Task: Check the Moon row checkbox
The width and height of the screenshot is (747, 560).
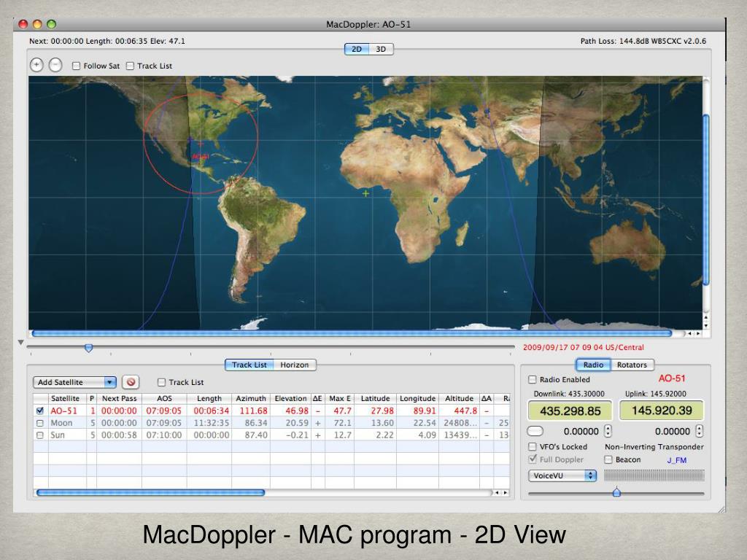Action: pos(40,423)
